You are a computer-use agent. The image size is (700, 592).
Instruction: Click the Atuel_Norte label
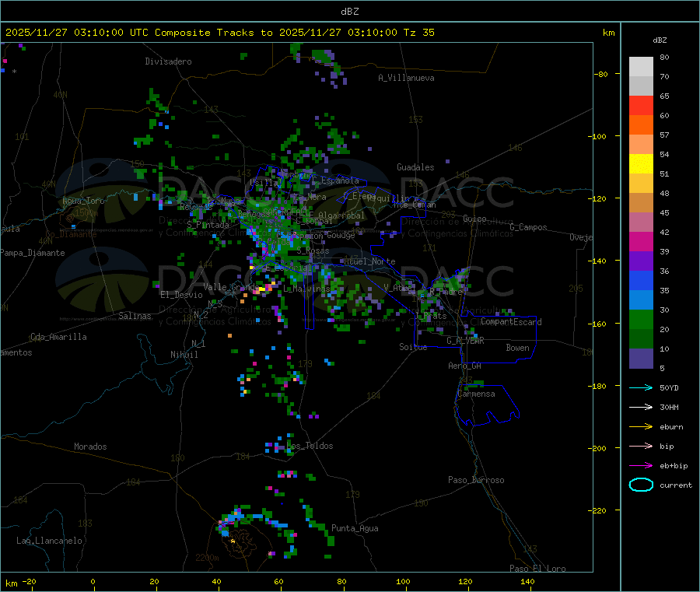pyautogui.click(x=369, y=261)
